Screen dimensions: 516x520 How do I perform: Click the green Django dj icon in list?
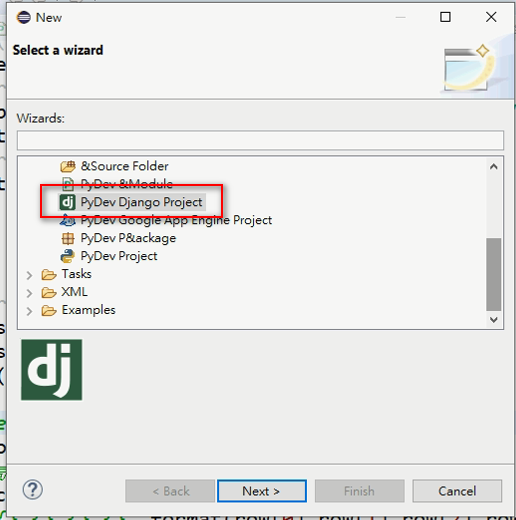pyautogui.click(x=68, y=202)
